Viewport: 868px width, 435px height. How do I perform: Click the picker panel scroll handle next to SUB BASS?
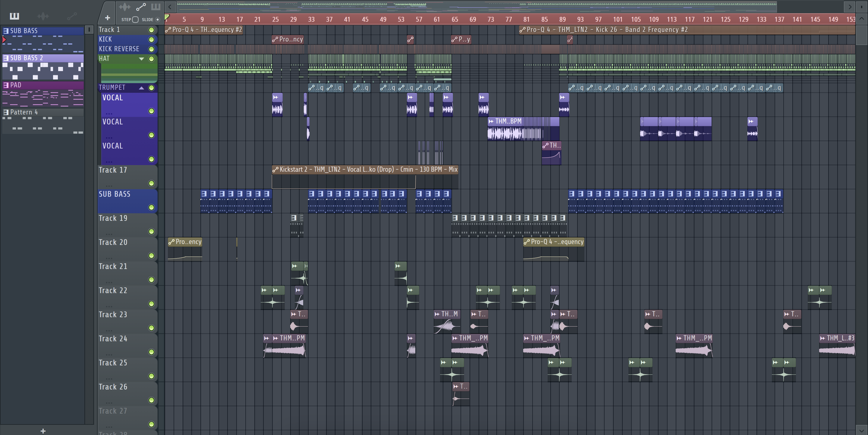point(89,30)
